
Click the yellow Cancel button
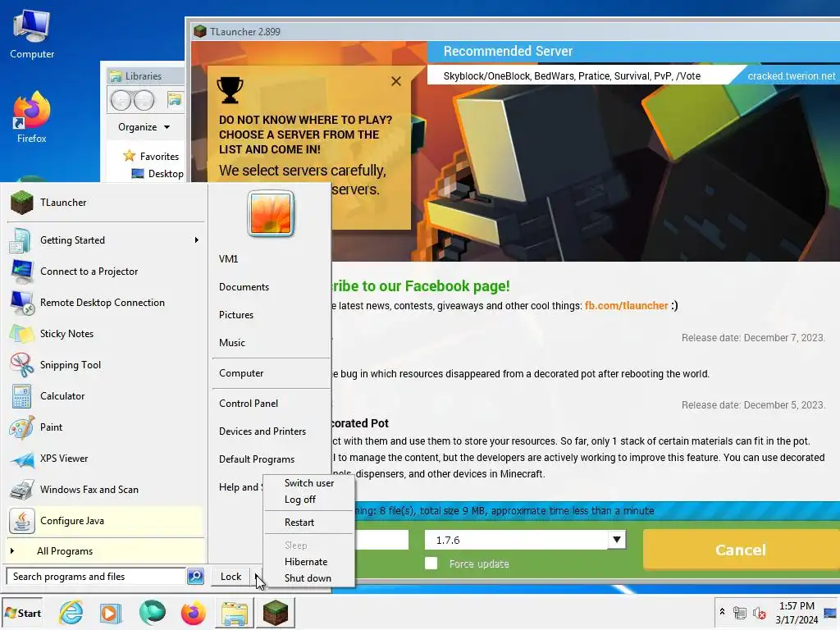pyautogui.click(x=741, y=550)
